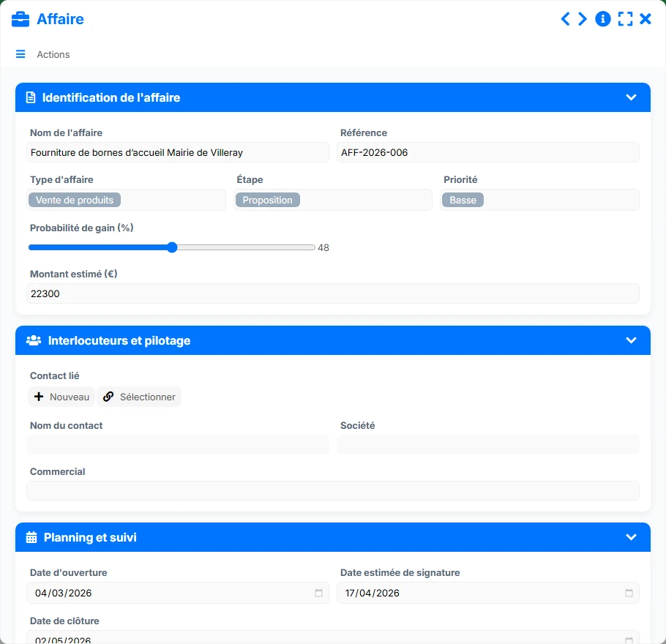Click the people icon in Interlocuteurs header

[34, 341]
